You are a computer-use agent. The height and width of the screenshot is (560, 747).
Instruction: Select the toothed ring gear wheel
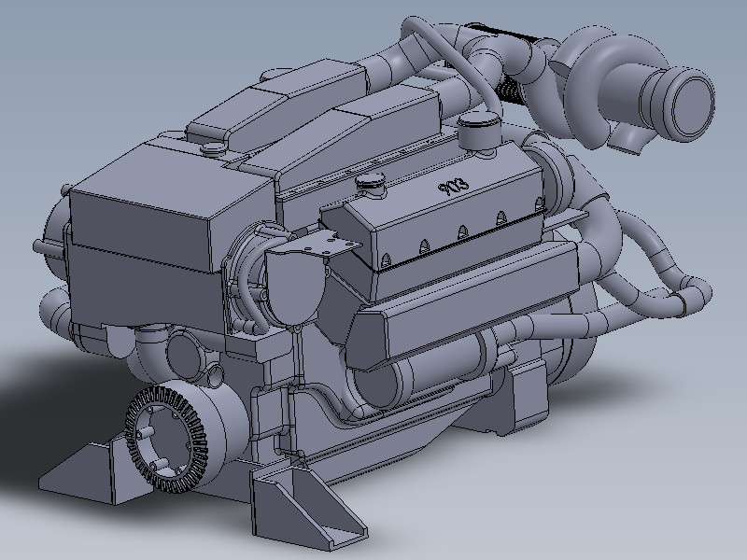tap(166, 439)
